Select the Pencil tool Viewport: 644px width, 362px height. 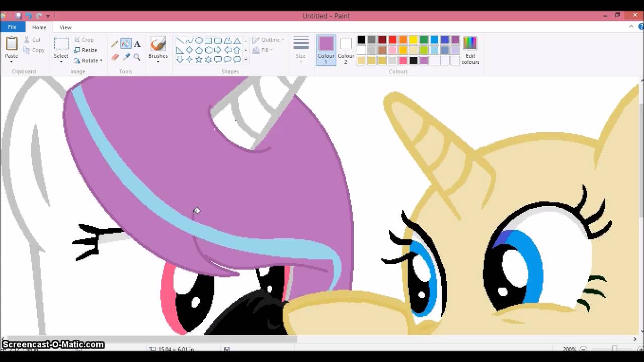[x=115, y=44]
